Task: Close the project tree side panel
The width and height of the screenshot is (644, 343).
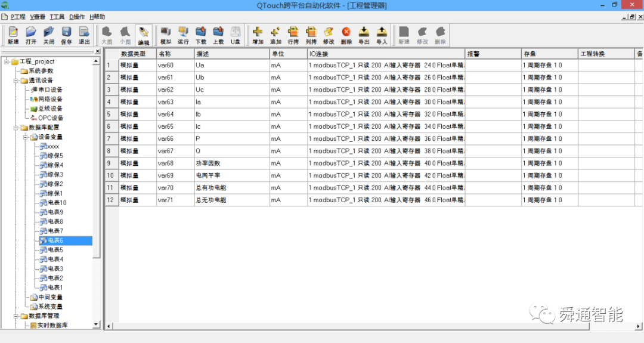Action: pyautogui.click(x=97, y=51)
